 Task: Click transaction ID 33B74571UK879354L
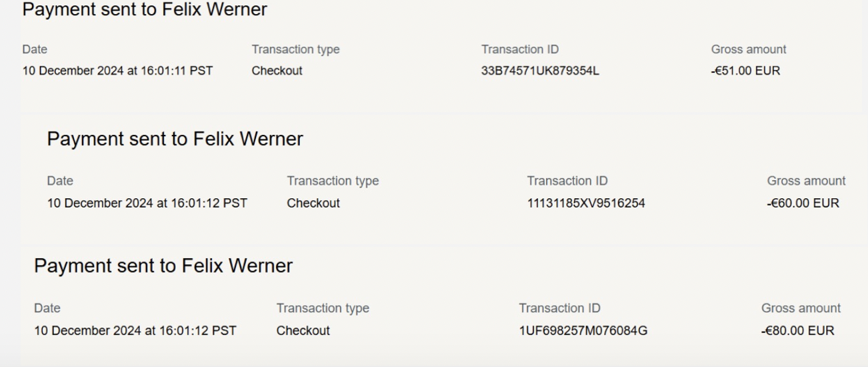[540, 71]
